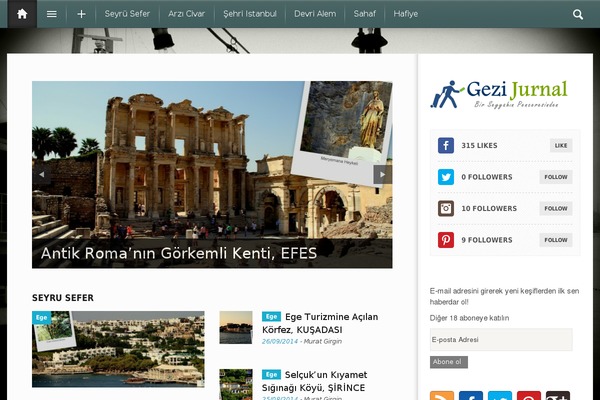Viewport: 600px width, 400px height.
Task: Open the search magnifier icon
Action: 578,15
